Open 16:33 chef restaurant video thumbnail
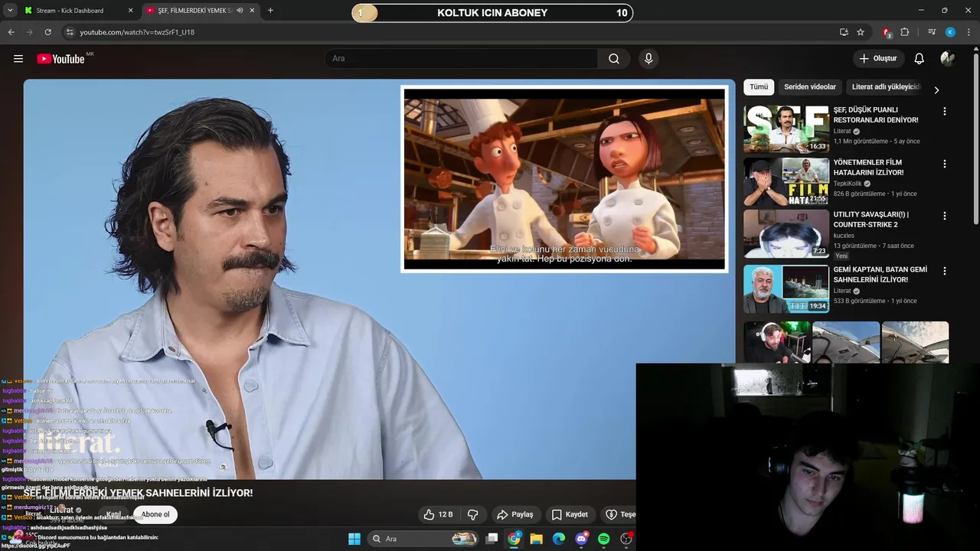Screen dimensions: 980x551 (786, 129)
